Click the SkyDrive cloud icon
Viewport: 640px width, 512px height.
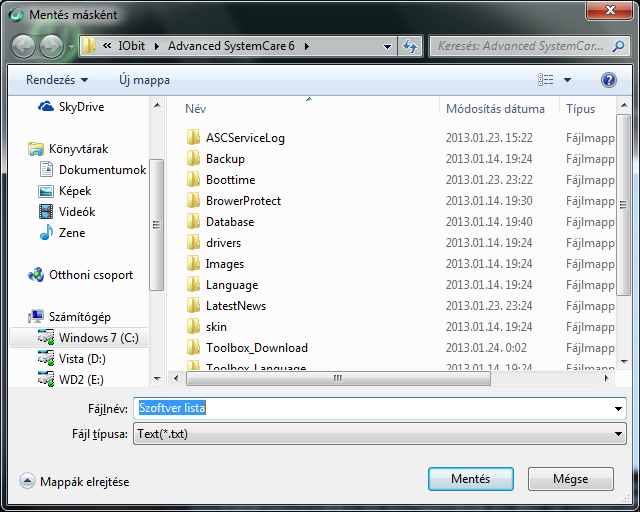click(46, 107)
